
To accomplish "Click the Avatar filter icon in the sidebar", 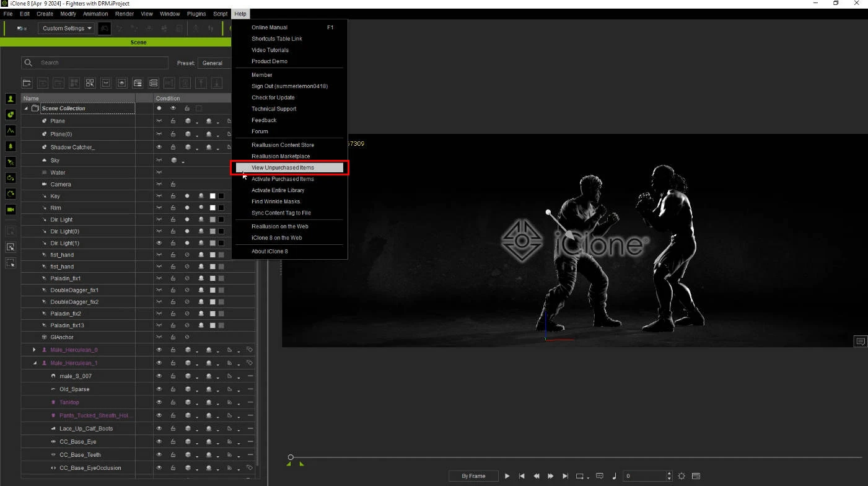I will [11, 99].
